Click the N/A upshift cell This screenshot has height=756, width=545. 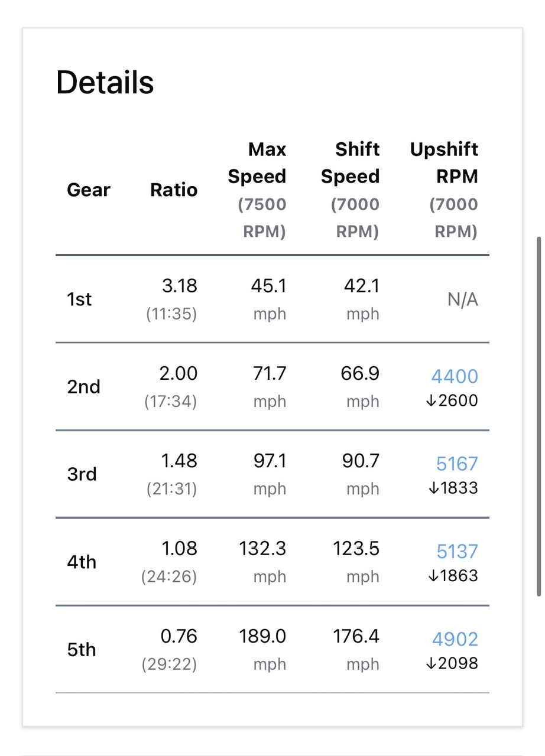pyautogui.click(x=462, y=300)
